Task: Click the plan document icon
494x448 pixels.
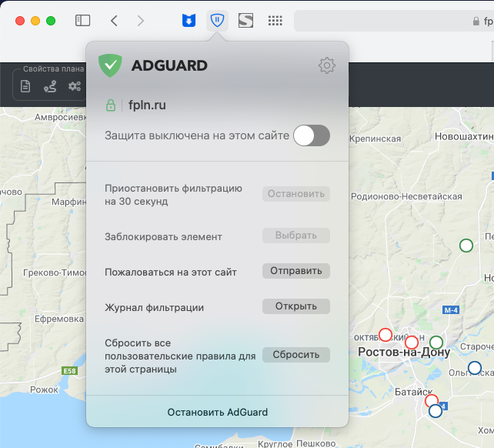Action: pos(25,86)
